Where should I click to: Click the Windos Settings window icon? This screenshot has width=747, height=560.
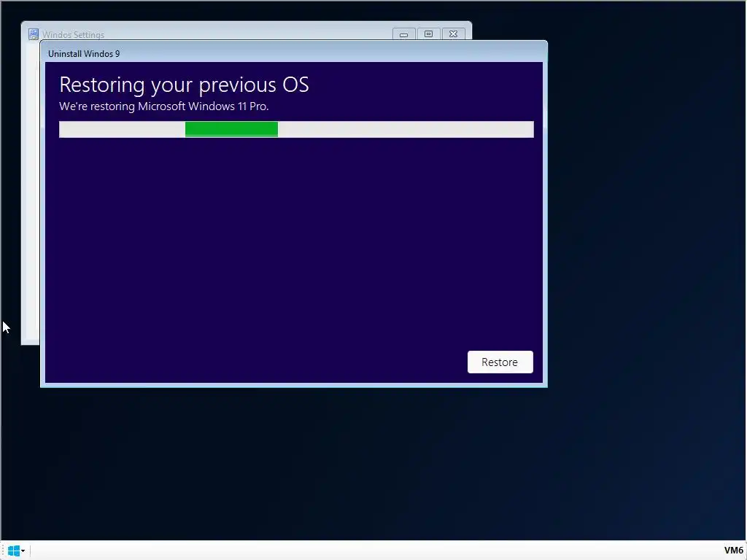[34, 34]
